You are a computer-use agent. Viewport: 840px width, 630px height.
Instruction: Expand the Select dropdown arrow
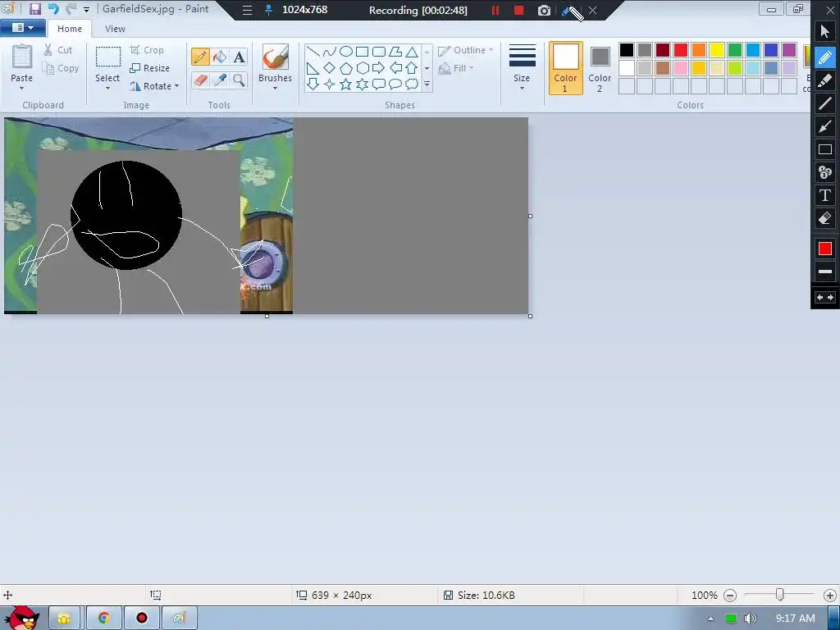tap(107, 89)
